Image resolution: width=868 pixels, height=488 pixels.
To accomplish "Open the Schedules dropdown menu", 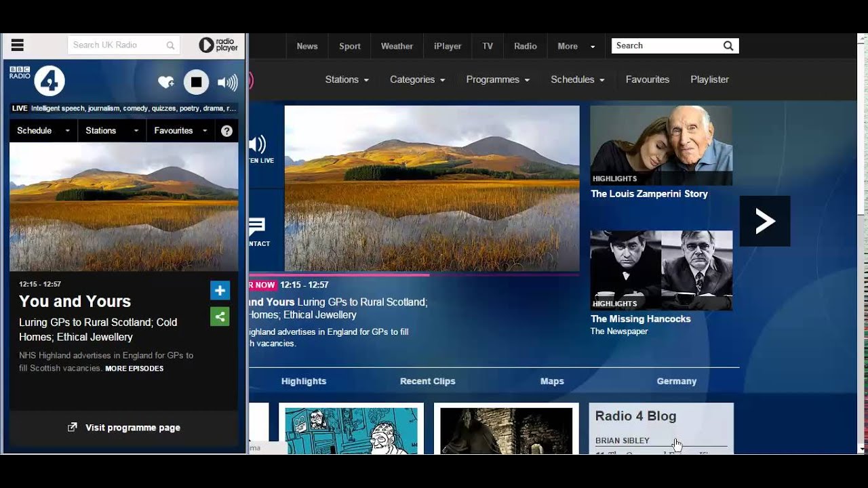I will [x=577, y=79].
